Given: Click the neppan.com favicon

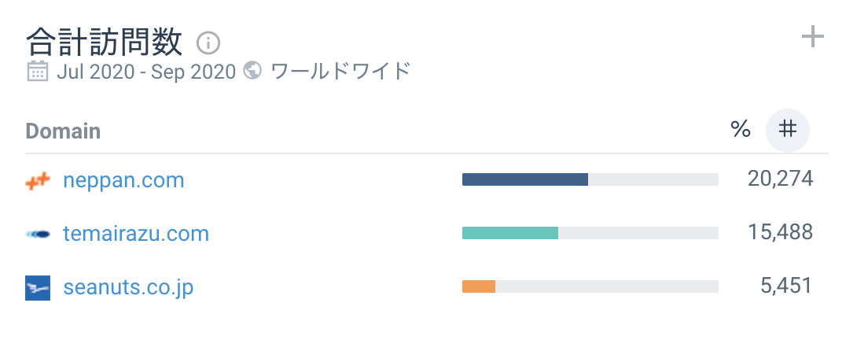Looking at the screenshot, I should tap(37, 181).
